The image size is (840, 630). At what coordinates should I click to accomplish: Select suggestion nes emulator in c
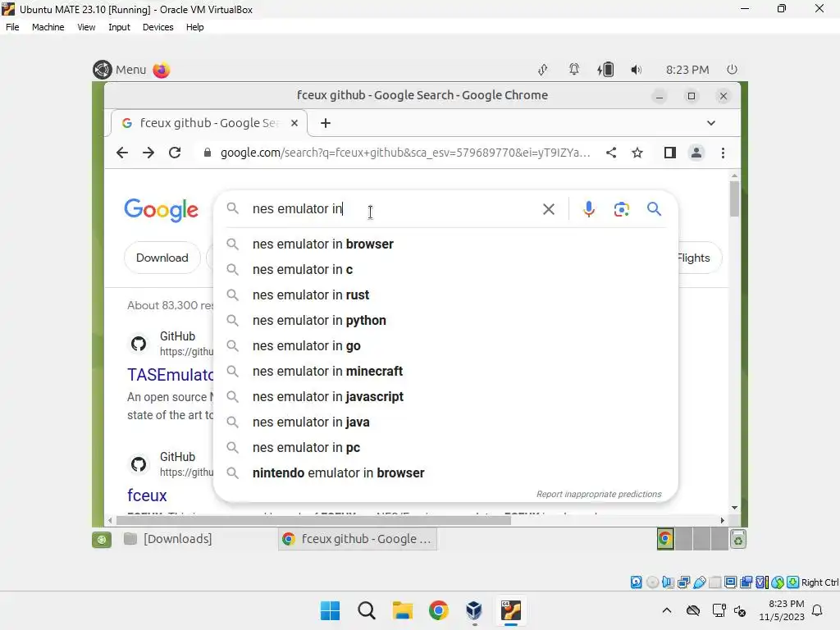(445, 269)
